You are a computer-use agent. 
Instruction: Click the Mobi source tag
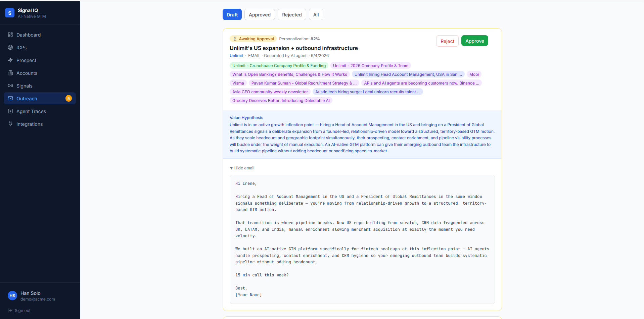474,74
